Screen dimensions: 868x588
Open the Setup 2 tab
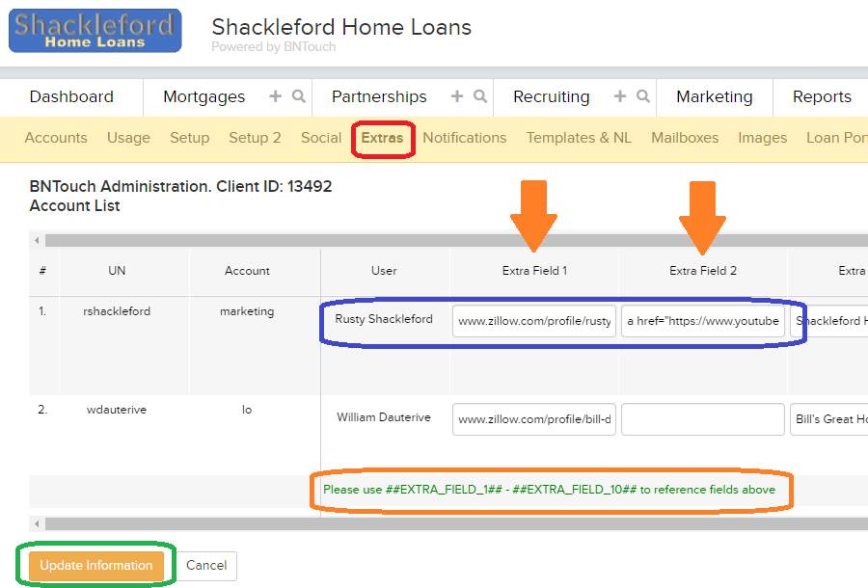[x=255, y=138]
